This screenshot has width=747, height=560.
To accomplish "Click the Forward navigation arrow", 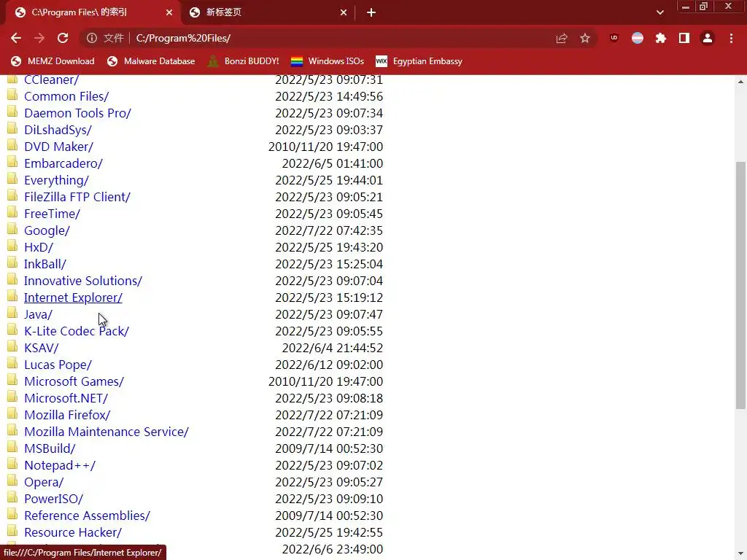I will [x=39, y=38].
